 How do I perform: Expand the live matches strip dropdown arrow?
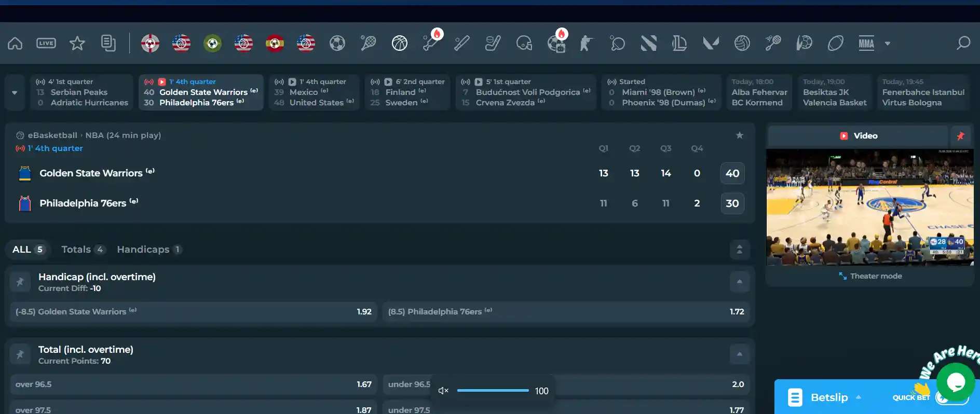pos(15,92)
